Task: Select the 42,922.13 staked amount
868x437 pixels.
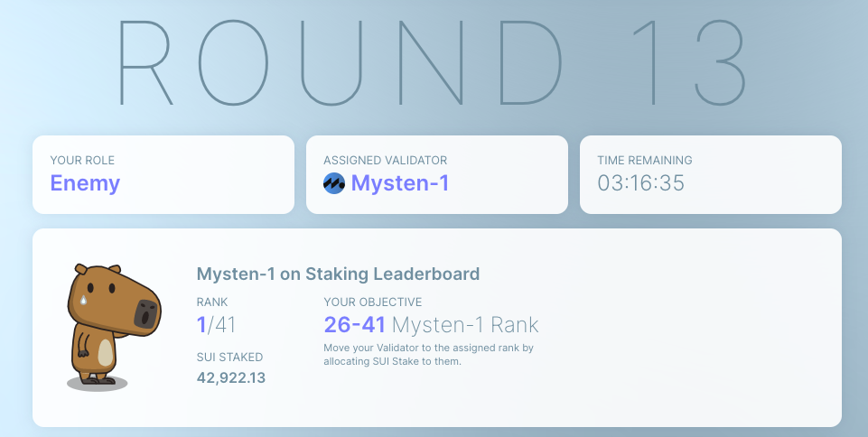Action: (231, 377)
